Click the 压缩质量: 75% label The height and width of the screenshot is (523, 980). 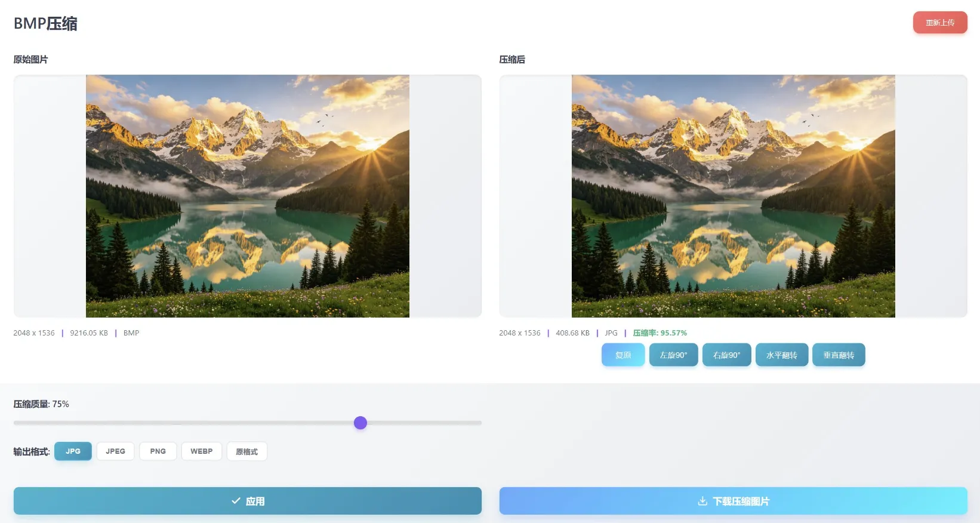pos(41,404)
